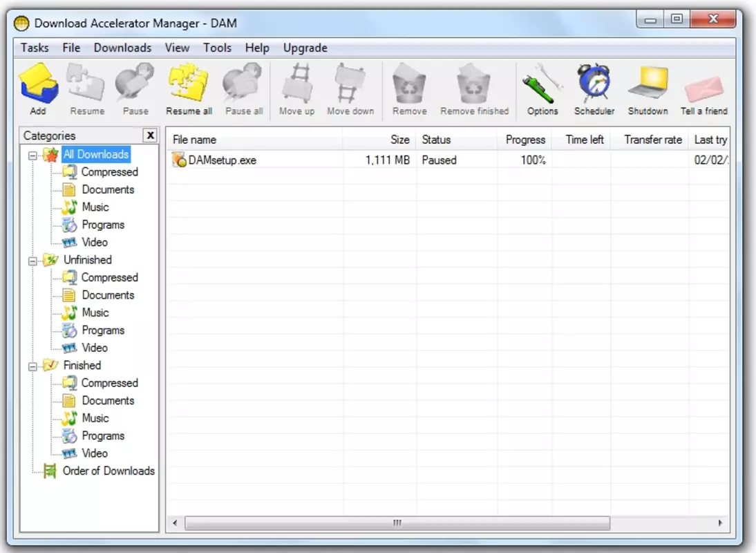This screenshot has height=553, width=756.
Task: Select the DAMsetup.exe file name
Action: [223, 160]
